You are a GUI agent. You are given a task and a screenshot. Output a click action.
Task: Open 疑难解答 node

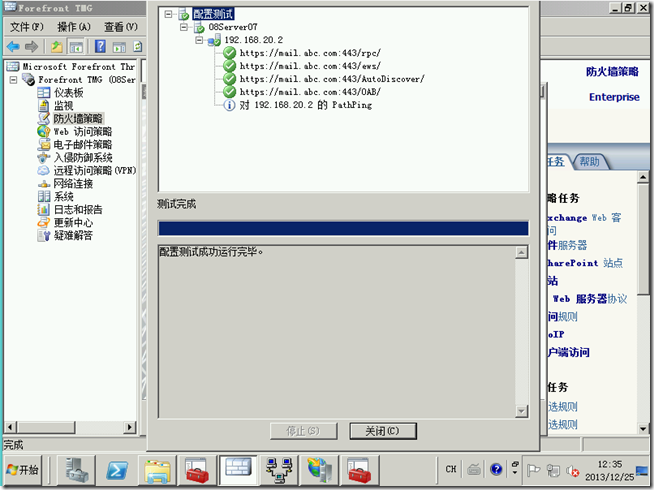pyautogui.click(x=73, y=235)
